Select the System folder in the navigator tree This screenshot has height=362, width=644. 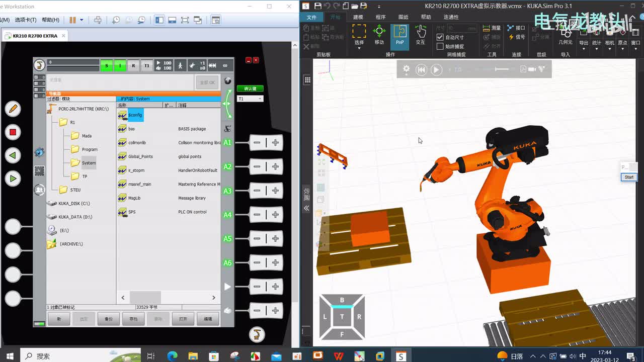pyautogui.click(x=84, y=163)
